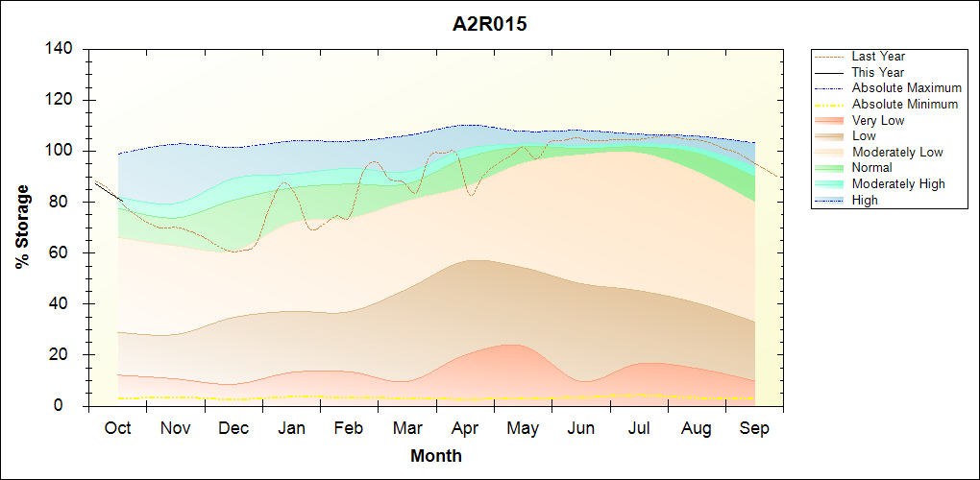Click the 140 value on the y-axis
This screenshot has width=980, height=480.
point(63,49)
